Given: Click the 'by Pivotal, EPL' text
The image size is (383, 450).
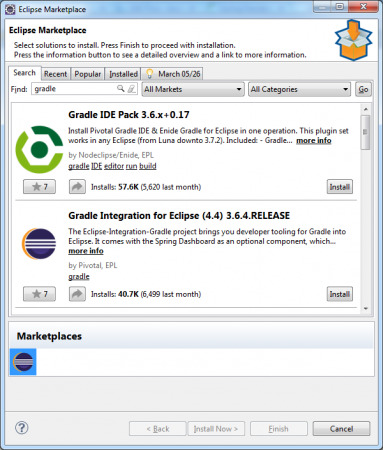Looking at the screenshot, I should click(93, 266).
